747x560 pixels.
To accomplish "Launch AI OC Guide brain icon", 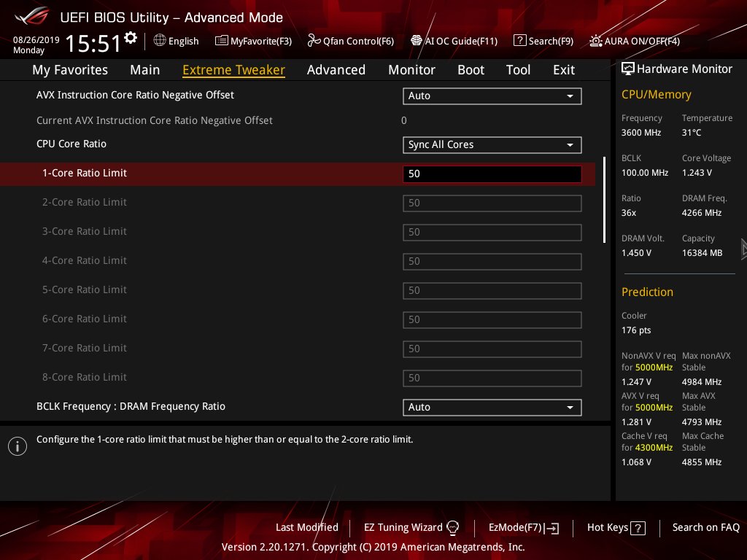I will point(417,41).
